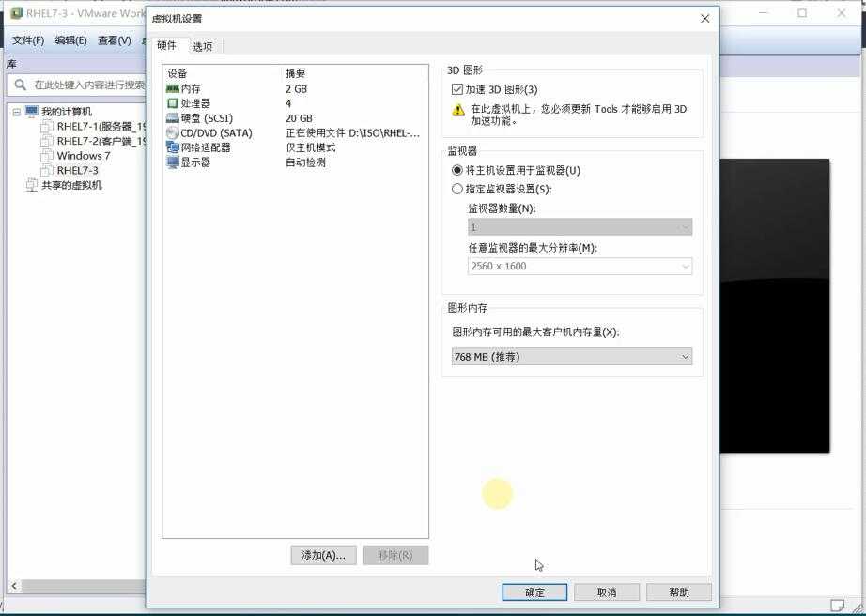Viewport: 866px width, 616px height.
Task: Select 硬盘 (SCSI) row text
Action: 207,118
